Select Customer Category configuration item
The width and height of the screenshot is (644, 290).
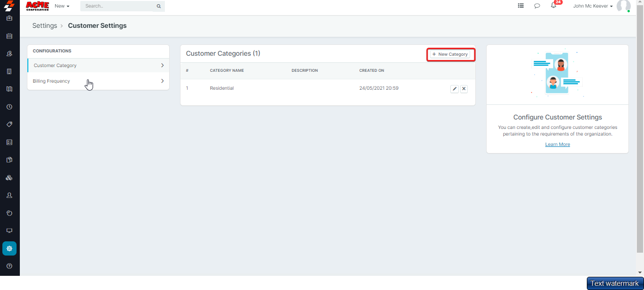(55, 66)
